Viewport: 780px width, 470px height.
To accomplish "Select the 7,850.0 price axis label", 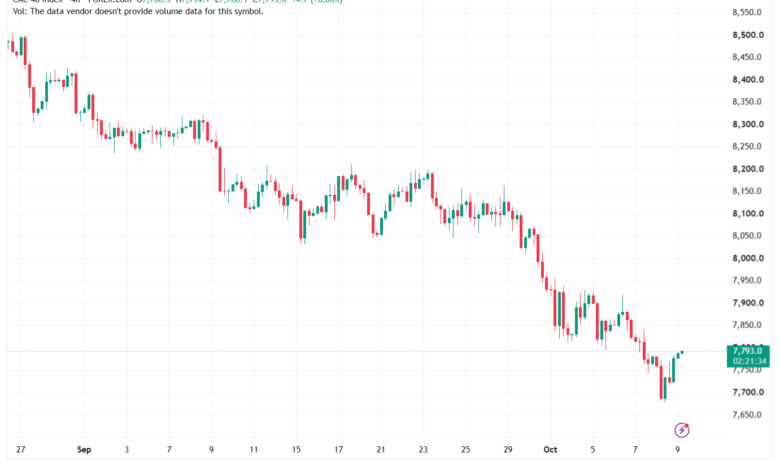I will [x=747, y=325].
